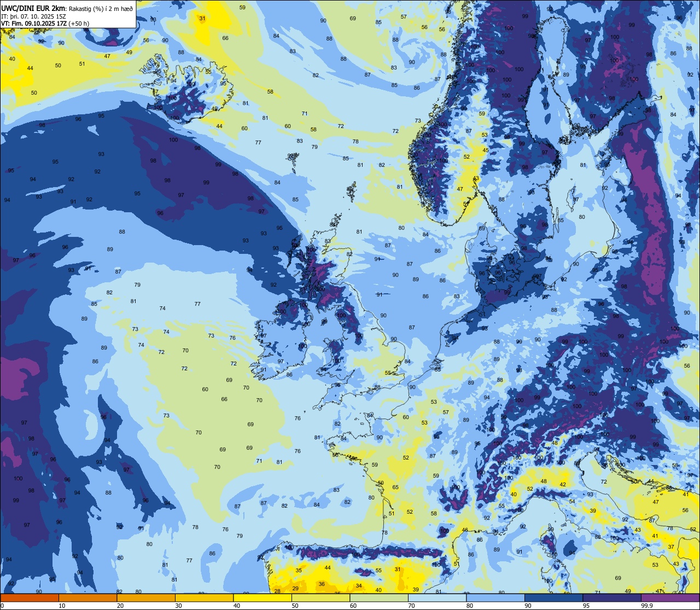Click the legend tick label '99.9'
Screen dimensions: 700x610
647,606
